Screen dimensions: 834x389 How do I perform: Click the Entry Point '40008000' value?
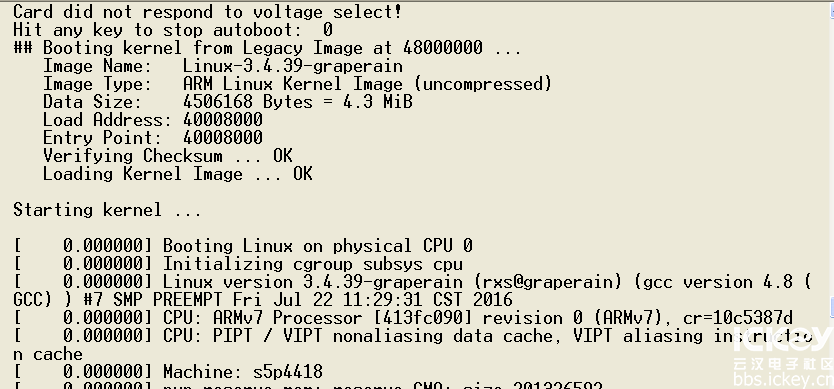coord(223,138)
